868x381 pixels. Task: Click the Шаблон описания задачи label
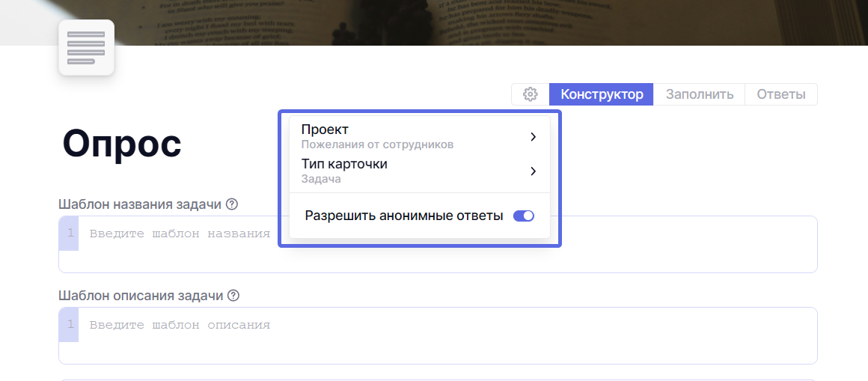(140, 296)
